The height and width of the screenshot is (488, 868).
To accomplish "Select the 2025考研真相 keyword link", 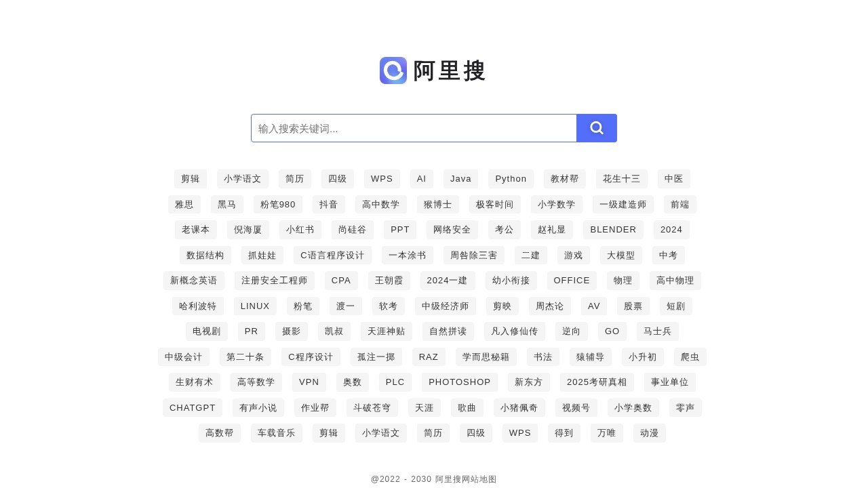I will [x=597, y=382].
